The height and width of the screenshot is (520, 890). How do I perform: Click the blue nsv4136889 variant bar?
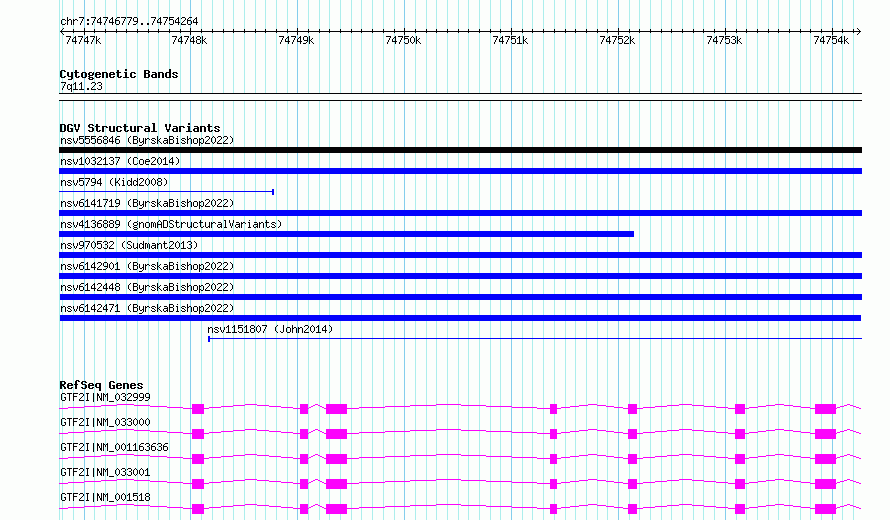(x=346, y=234)
